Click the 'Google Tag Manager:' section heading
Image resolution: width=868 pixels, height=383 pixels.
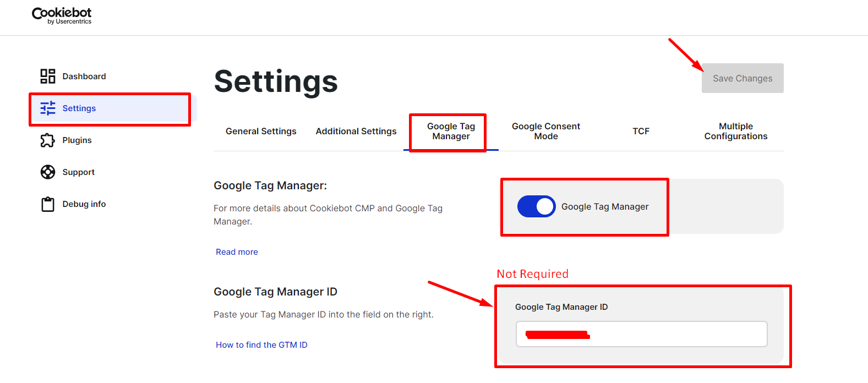click(270, 185)
